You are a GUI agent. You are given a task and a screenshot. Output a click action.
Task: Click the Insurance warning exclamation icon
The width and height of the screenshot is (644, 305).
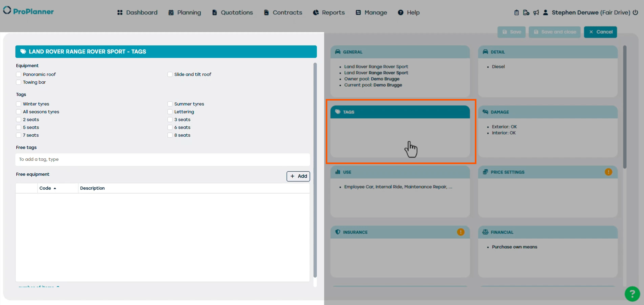(460, 232)
